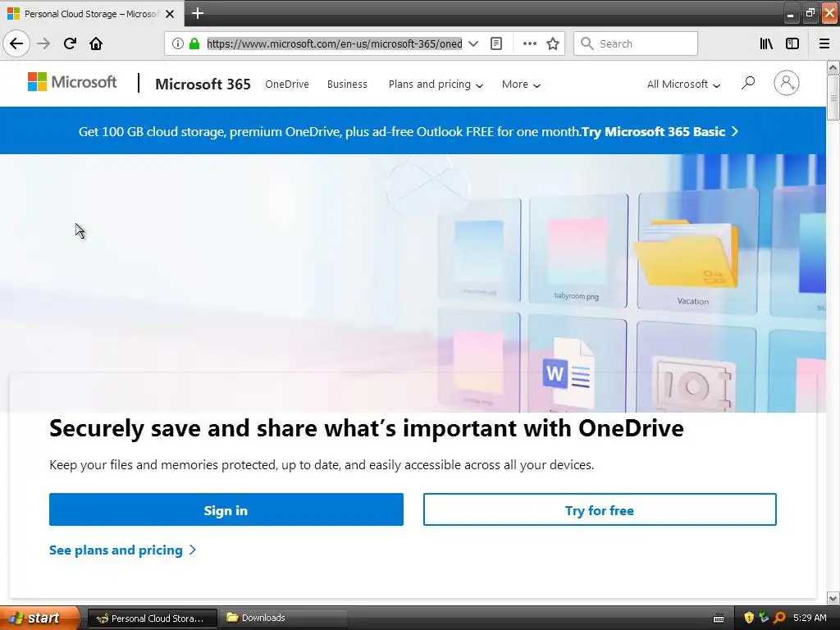Image resolution: width=840 pixels, height=630 pixels.
Task: Follow the See plans and pricing link
Action: (x=123, y=550)
